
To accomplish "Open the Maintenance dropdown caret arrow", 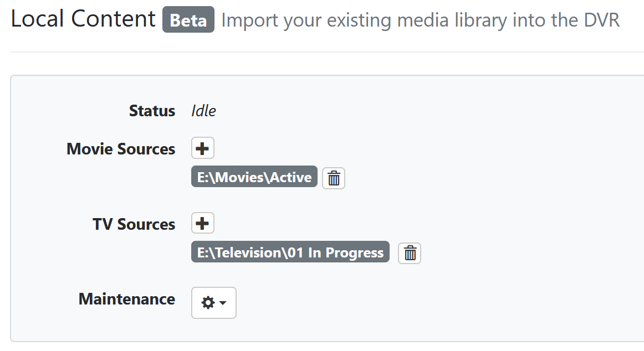I will pos(223,303).
